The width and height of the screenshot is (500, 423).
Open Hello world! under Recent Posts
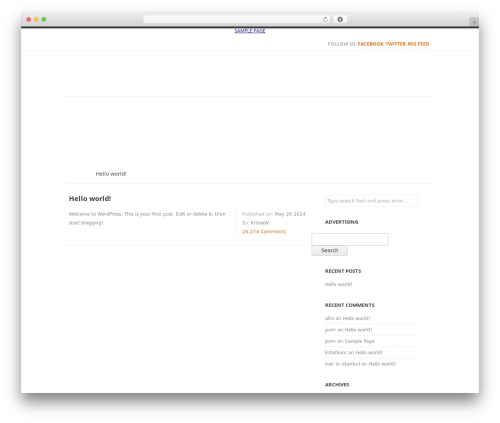coord(338,284)
